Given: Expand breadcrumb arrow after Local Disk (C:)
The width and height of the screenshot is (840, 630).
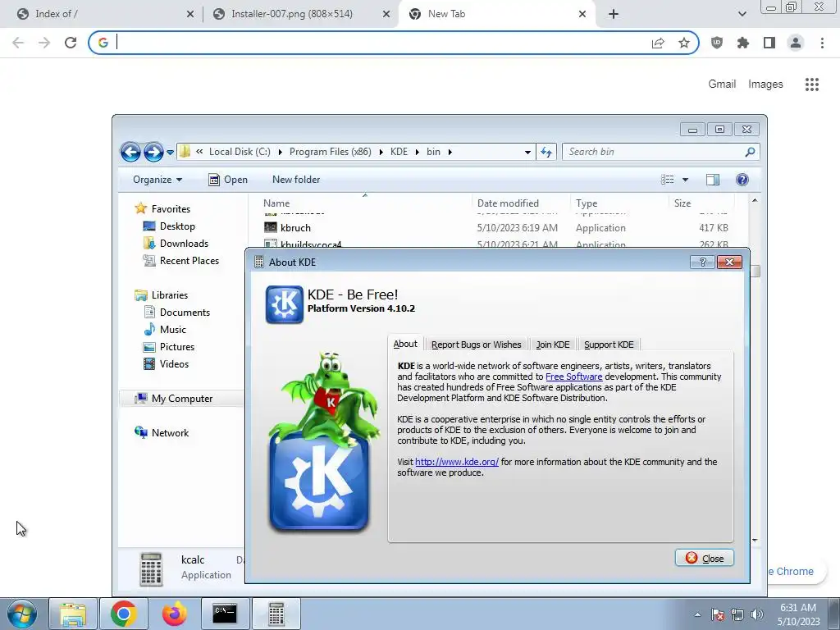Looking at the screenshot, I should click(280, 152).
